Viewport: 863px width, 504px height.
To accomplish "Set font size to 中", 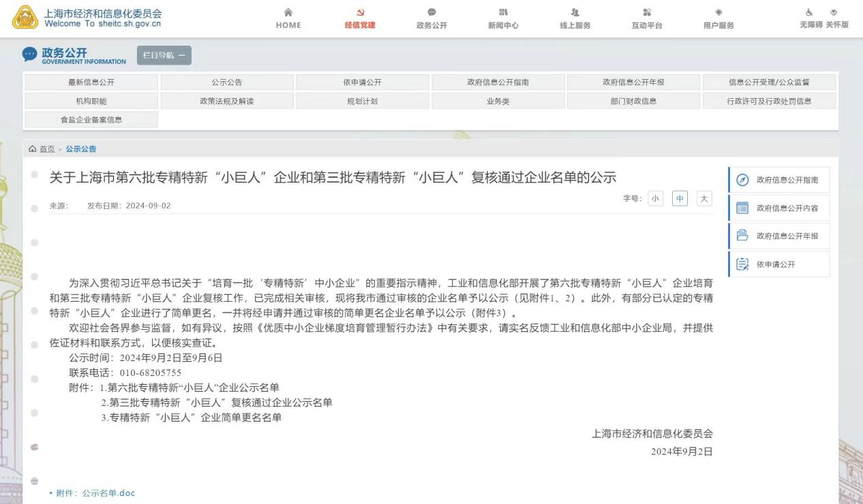I will click(x=679, y=198).
